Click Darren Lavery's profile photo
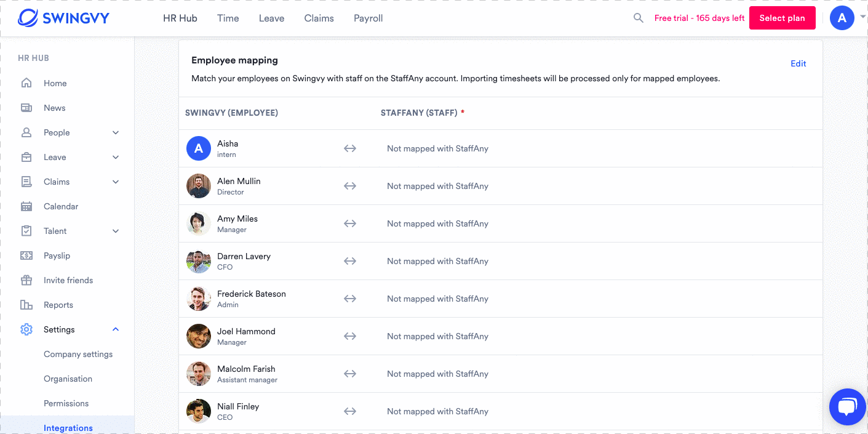 pos(199,261)
